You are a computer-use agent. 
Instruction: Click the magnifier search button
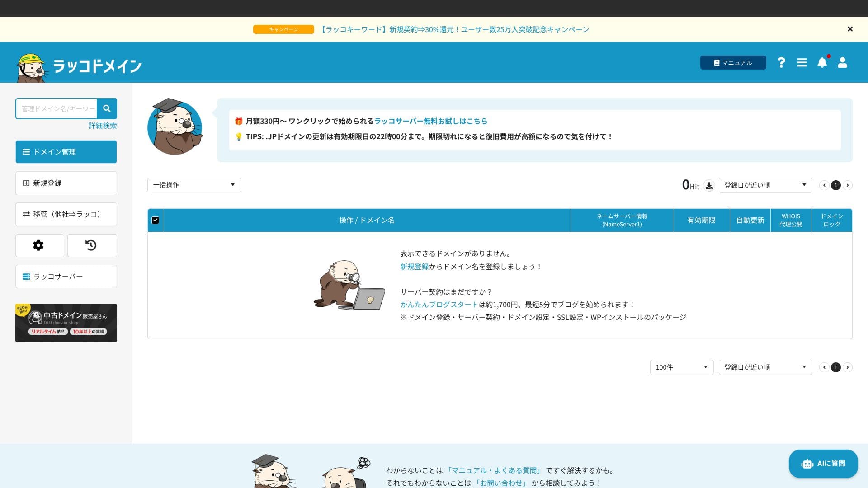click(107, 108)
